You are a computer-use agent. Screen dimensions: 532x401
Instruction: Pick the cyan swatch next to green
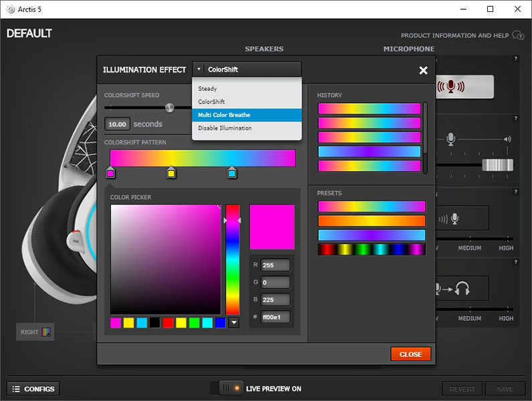click(207, 323)
